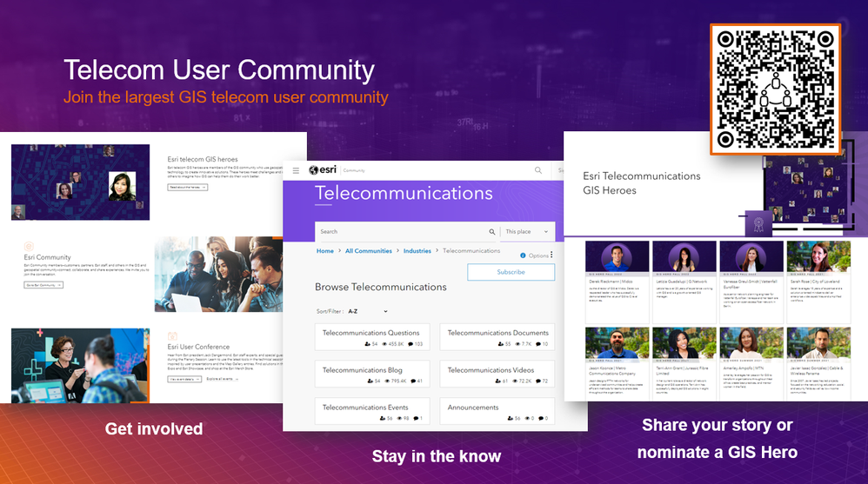Click the Esri User Conference heading
The height and width of the screenshot is (484, 868).
point(198,347)
